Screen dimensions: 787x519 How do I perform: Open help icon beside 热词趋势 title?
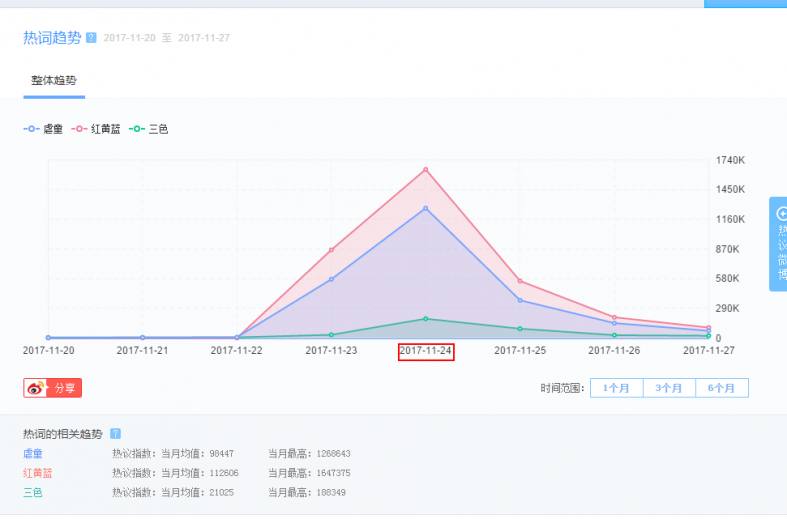[x=91, y=38]
